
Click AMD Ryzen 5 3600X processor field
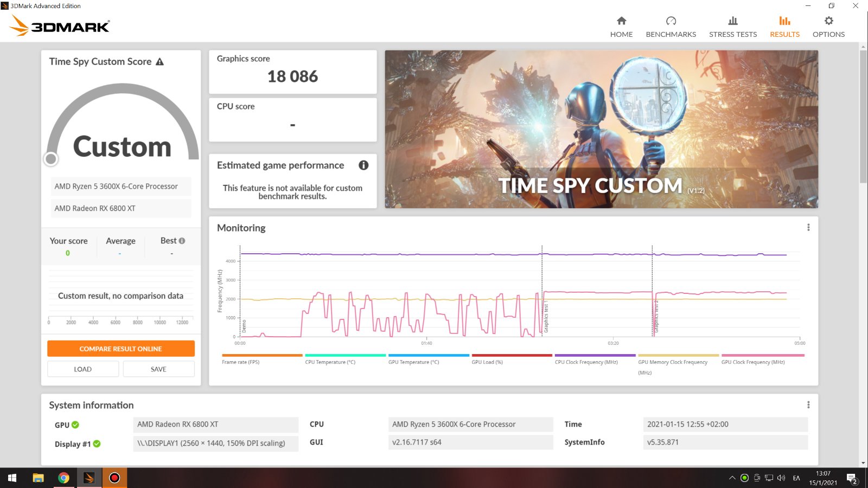[x=121, y=187]
